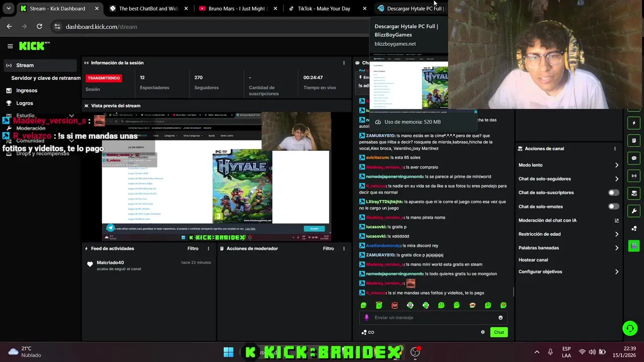Expand Chat de solo-seguidores options
The width and height of the screenshot is (644, 362).
click(x=617, y=179)
